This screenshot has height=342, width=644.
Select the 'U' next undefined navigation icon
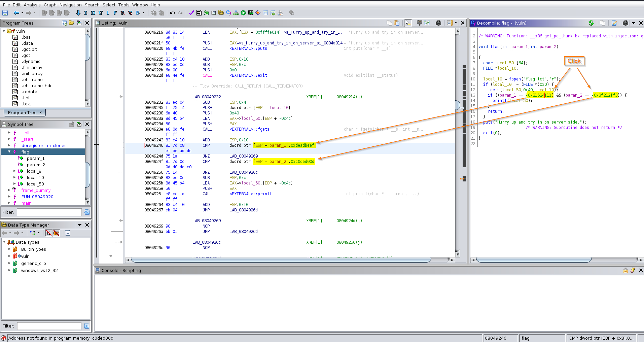click(101, 13)
